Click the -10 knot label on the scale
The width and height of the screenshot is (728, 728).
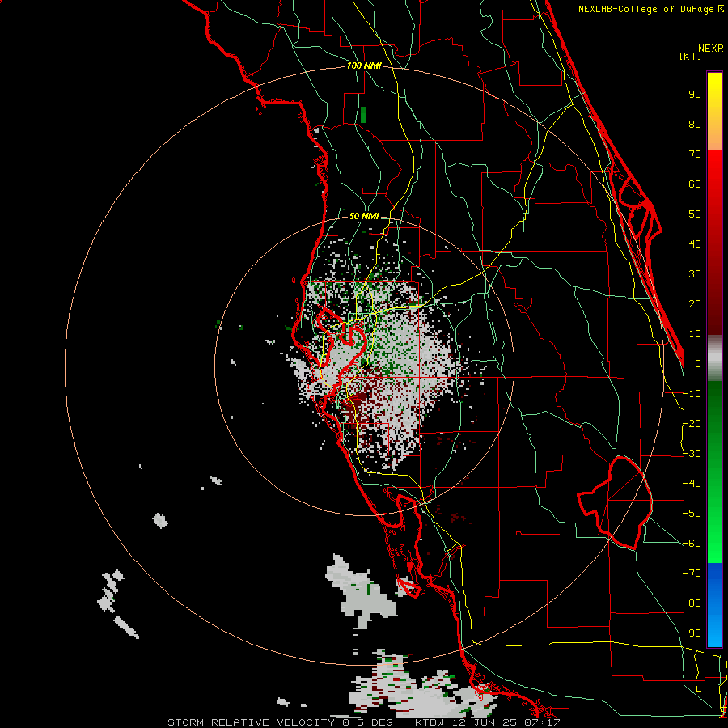point(692,394)
